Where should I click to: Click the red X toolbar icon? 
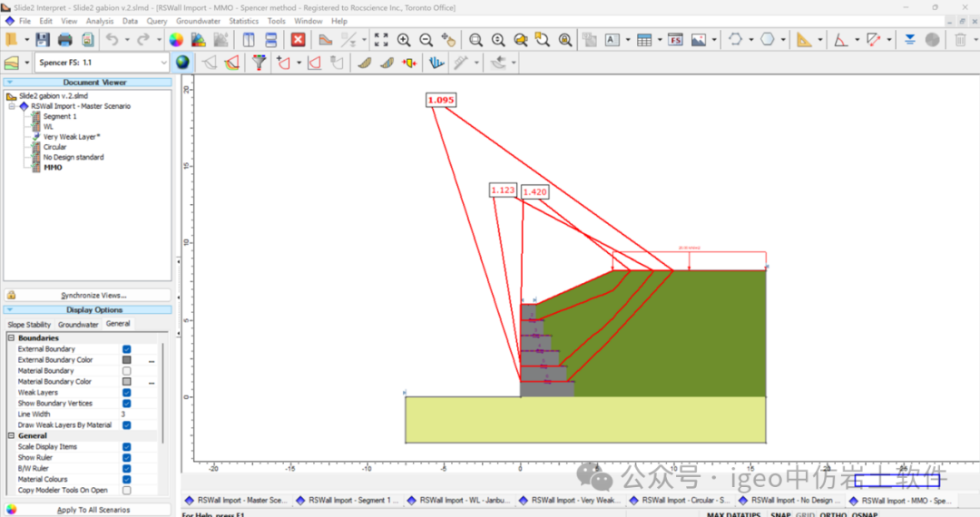298,40
